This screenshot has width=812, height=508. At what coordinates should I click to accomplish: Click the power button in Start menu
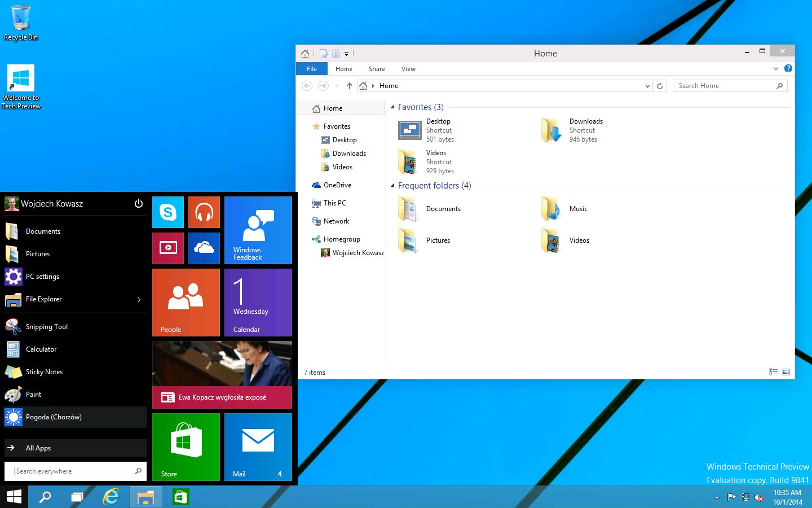tap(139, 204)
